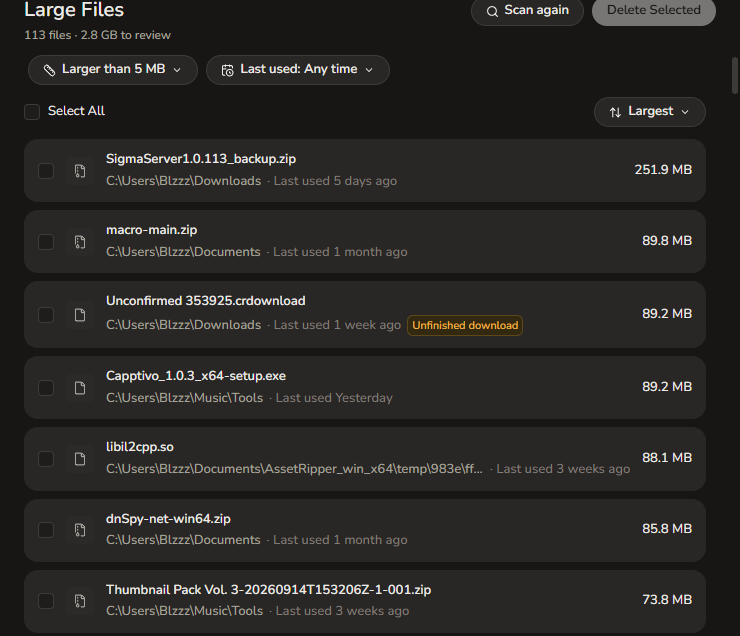Click the Select All label
The width and height of the screenshot is (740, 636).
[76, 111]
